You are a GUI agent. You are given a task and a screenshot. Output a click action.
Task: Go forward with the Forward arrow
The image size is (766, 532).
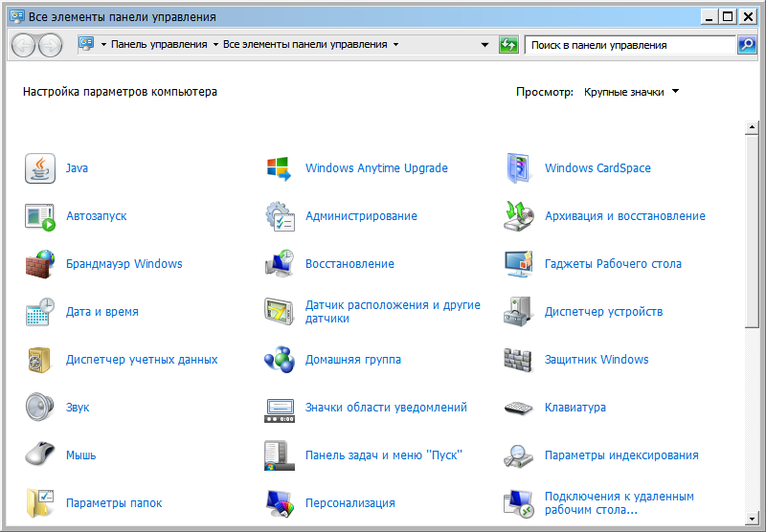[51, 45]
